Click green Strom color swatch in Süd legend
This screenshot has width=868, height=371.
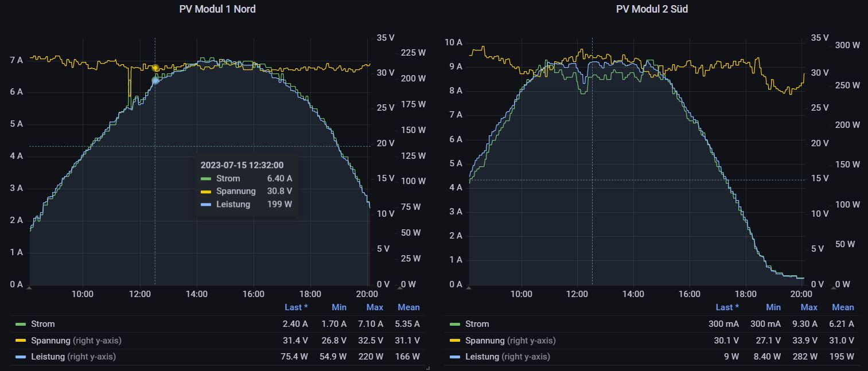(454, 325)
